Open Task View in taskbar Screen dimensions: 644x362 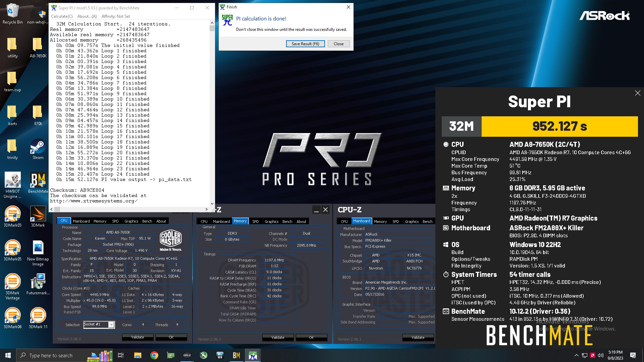tap(121, 355)
